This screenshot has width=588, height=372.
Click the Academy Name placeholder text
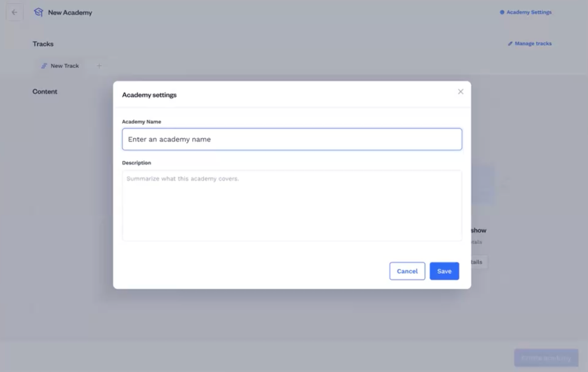[169, 139]
